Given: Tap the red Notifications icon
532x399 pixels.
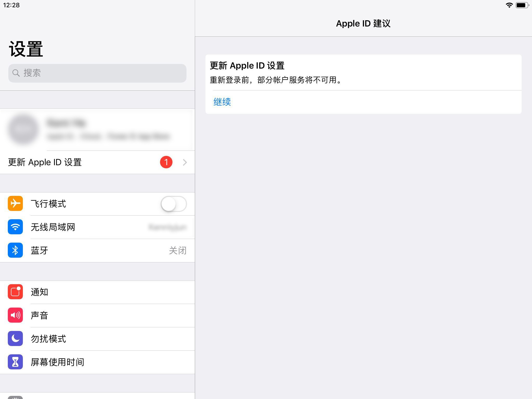Looking at the screenshot, I should 15,292.
